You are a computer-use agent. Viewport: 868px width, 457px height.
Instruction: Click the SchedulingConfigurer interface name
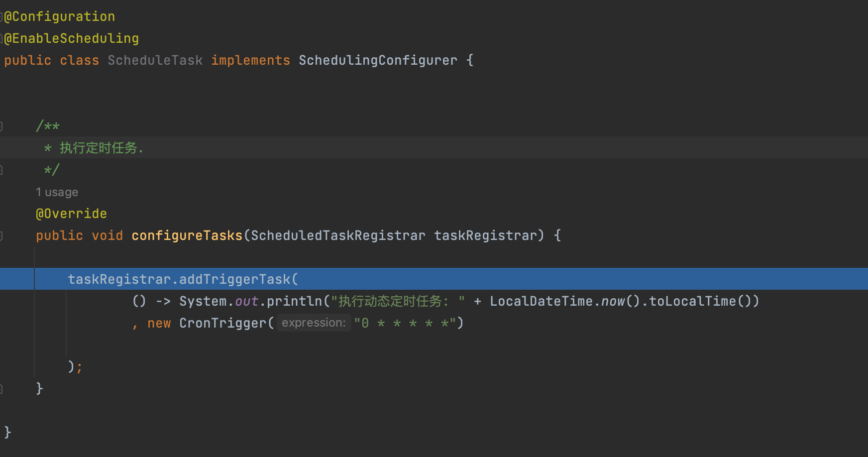coord(378,60)
